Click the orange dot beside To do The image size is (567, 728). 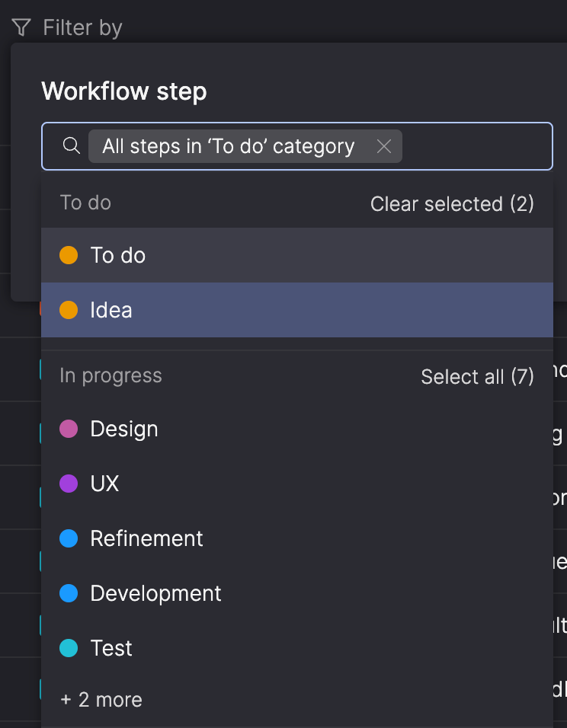pos(69,255)
